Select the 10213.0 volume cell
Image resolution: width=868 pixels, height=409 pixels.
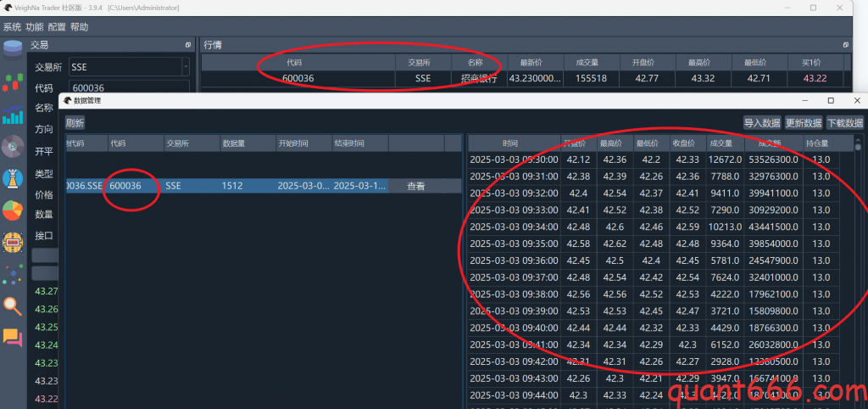click(x=724, y=227)
